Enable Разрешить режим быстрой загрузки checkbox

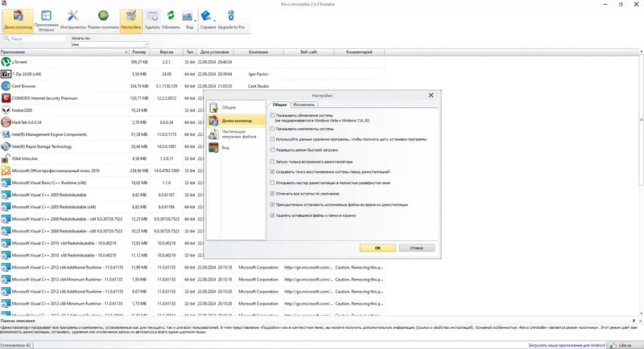pyautogui.click(x=272, y=150)
